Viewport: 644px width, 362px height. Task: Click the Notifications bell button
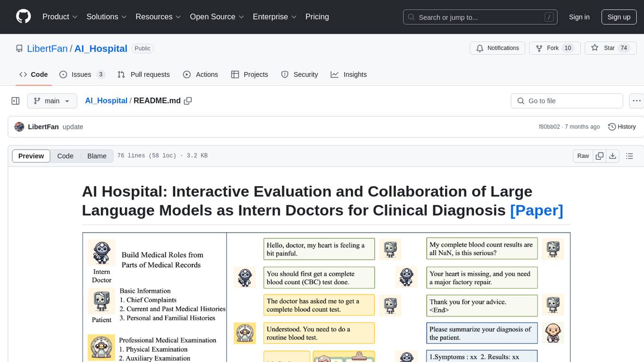[x=498, y=48]
